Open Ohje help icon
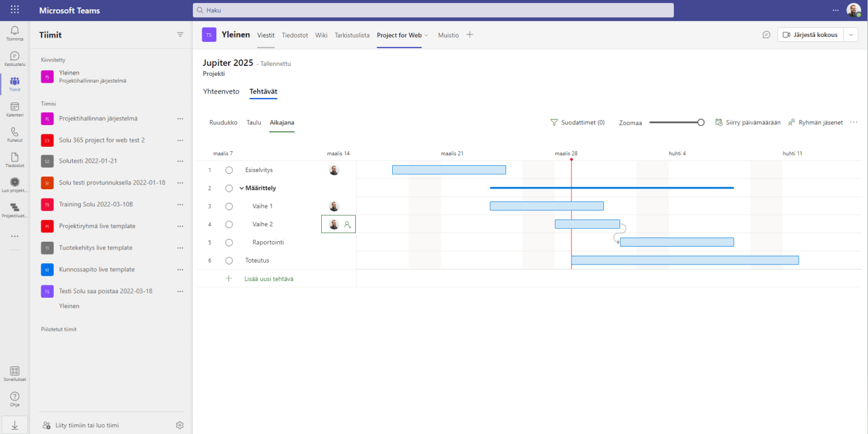Image resolution: width=868 pixels, height=434 pixels. (x=15, y=399)
